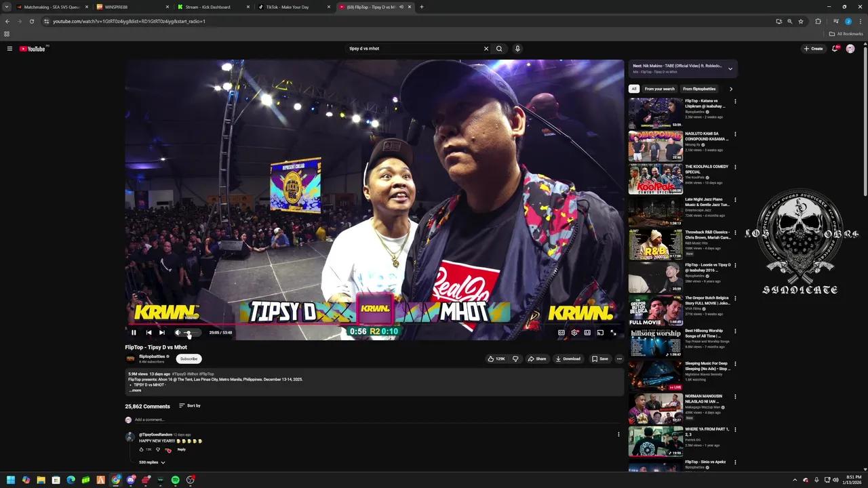Clear the search text with X
This screenshot has height=488, width=868.
(x=486, y=49)
